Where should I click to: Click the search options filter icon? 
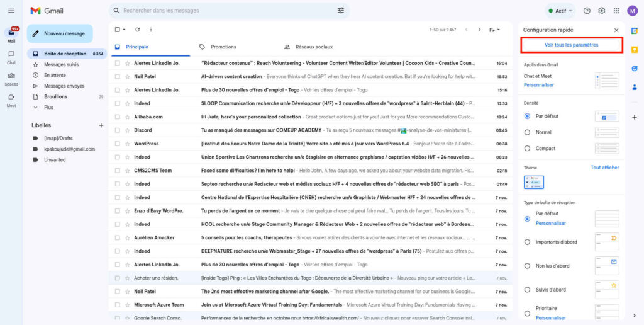tap(341, 11)
